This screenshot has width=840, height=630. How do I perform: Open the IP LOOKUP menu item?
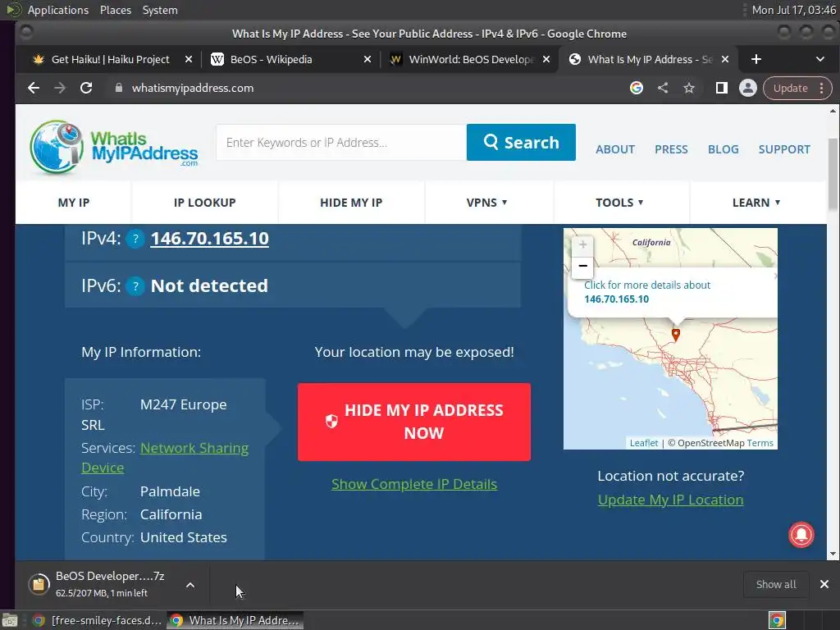point(204,203)
